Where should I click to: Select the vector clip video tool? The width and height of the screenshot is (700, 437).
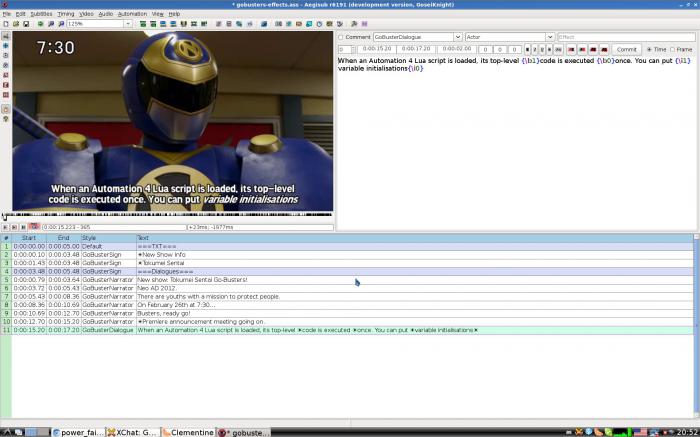6,95
